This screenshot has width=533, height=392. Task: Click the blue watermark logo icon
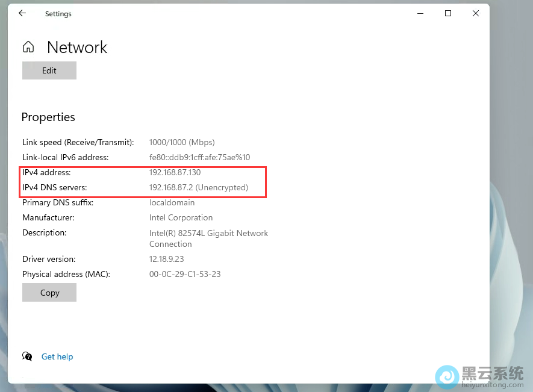447,375
